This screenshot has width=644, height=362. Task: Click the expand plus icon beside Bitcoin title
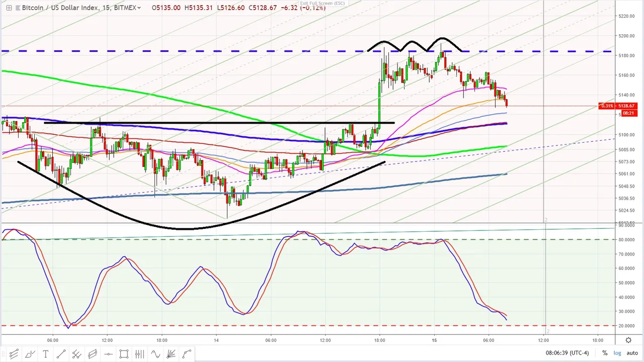pos(9,8)
